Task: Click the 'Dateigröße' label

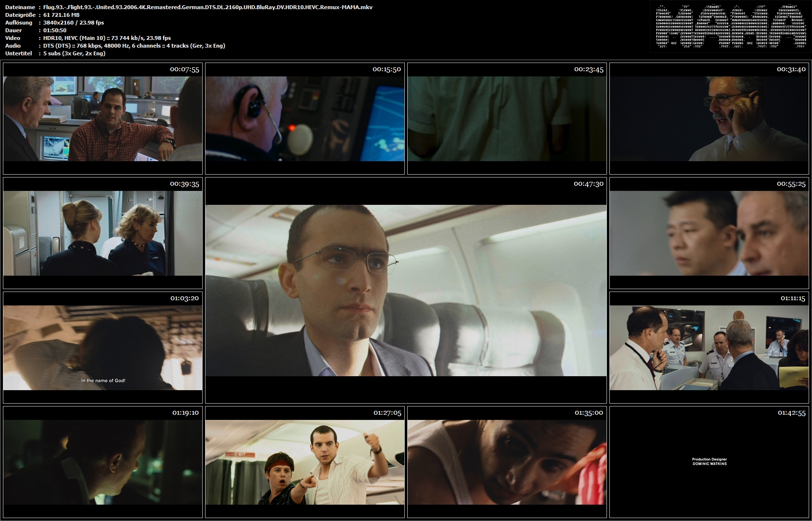Action: [x=20, y=15]
